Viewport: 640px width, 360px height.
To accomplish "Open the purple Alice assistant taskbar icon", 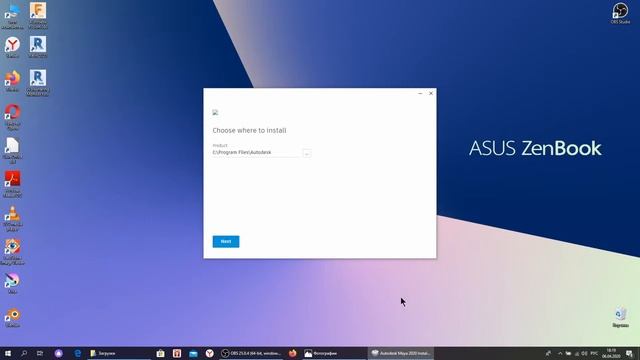I will pyautogui.click(x=59, y=353).
